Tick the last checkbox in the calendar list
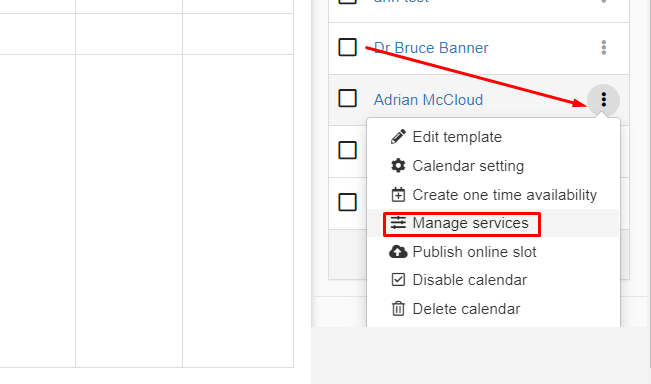 point(348,202)
